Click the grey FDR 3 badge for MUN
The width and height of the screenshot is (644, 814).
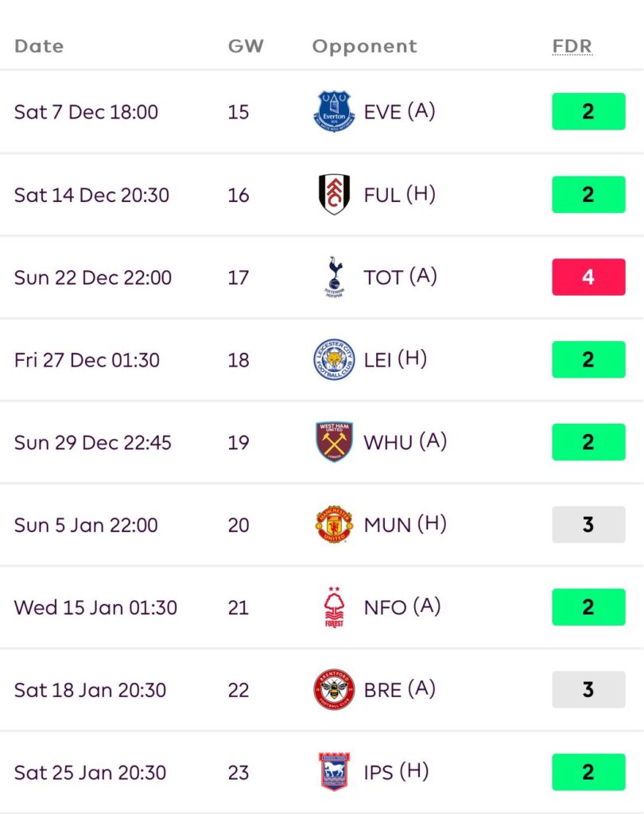(588, 525)
